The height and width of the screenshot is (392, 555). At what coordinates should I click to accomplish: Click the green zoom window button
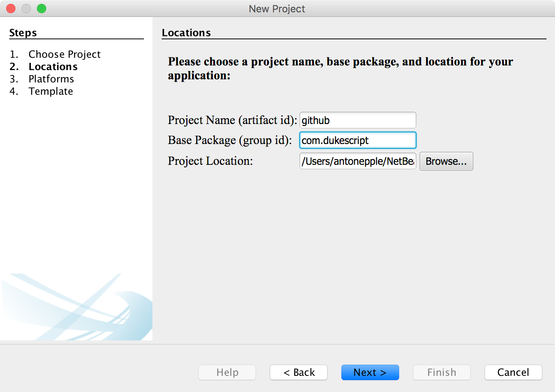point(42,8)
